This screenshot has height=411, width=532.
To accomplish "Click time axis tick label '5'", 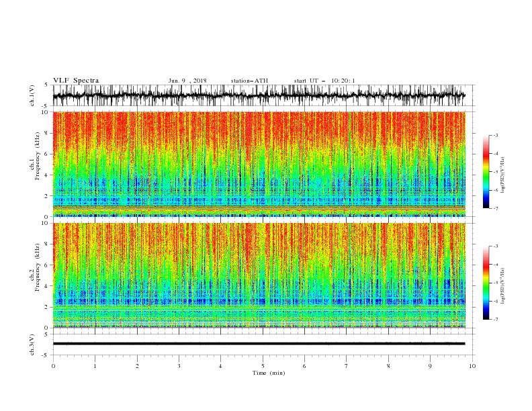I will pos(263,366).
